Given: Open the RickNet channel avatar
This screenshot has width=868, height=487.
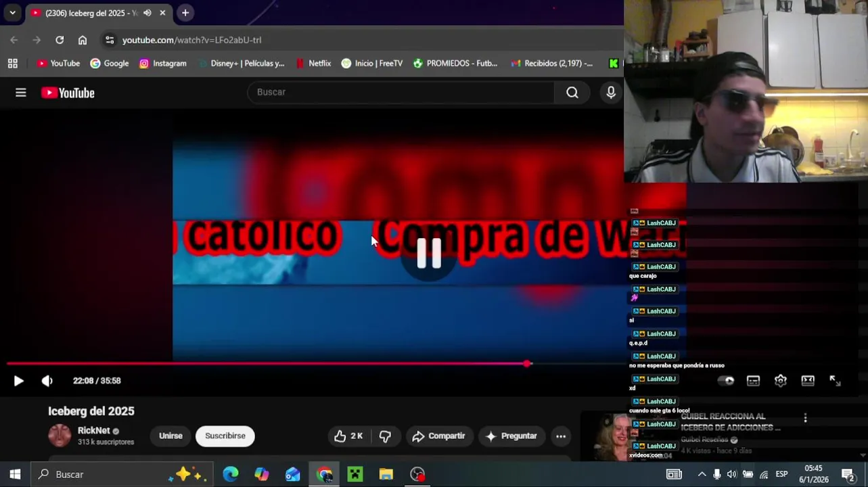Looking at the screenshot, I should point(60,436).
